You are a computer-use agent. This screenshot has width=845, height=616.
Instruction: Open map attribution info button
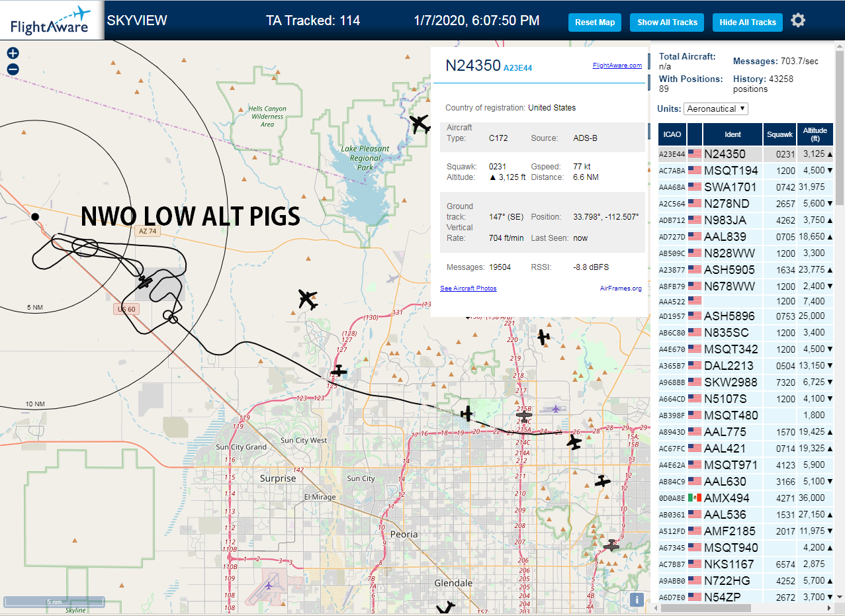tap(637, 599)
